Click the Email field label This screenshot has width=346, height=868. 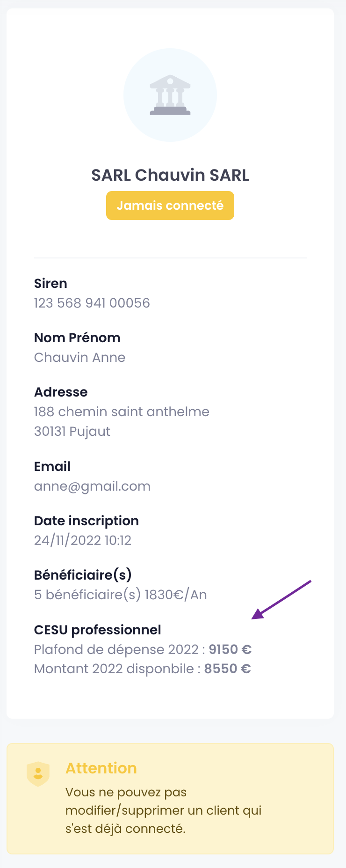coord(52,466)
